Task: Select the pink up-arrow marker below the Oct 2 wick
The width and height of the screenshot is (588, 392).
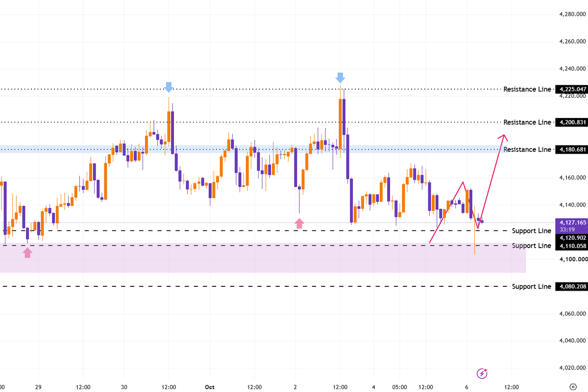Action: [299, 224]
